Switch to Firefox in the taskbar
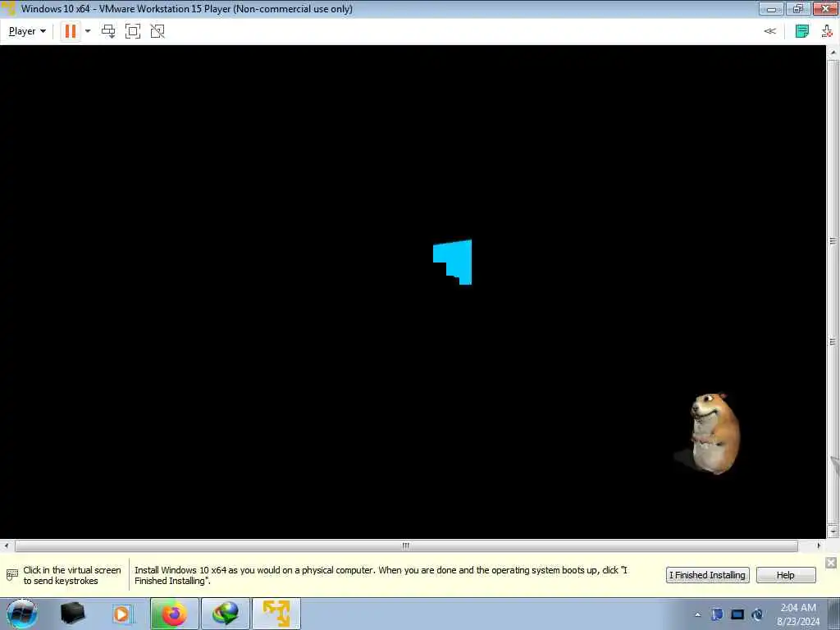Viewport: 840px width, 630px height. click(175, 614)
